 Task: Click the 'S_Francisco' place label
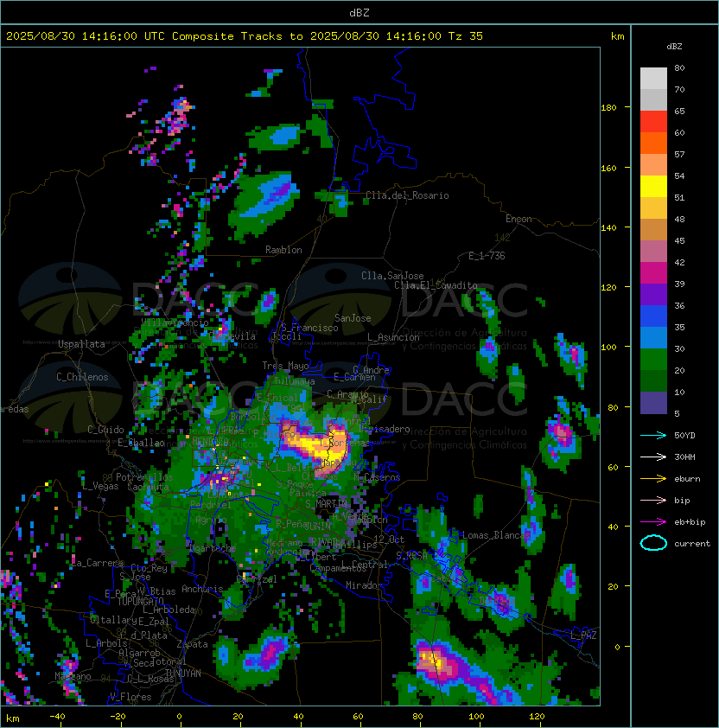(x=309, y=328)
